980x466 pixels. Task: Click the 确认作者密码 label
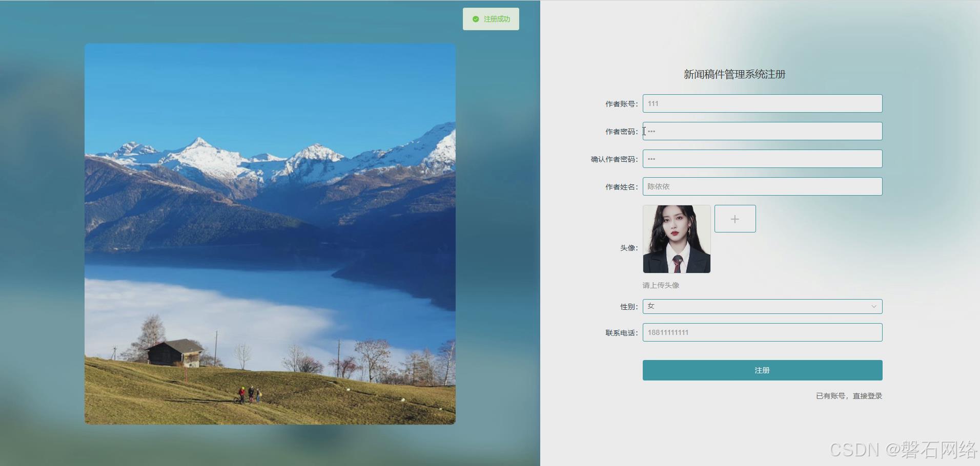(614, 159)
